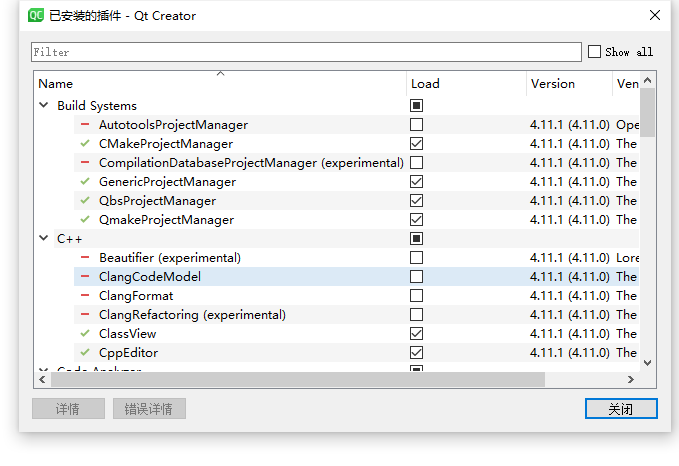This screenshot has width=679, height=466.
Task: Click the green check icon beside GenericProjectManager
Action: click(x=85, y=181)
